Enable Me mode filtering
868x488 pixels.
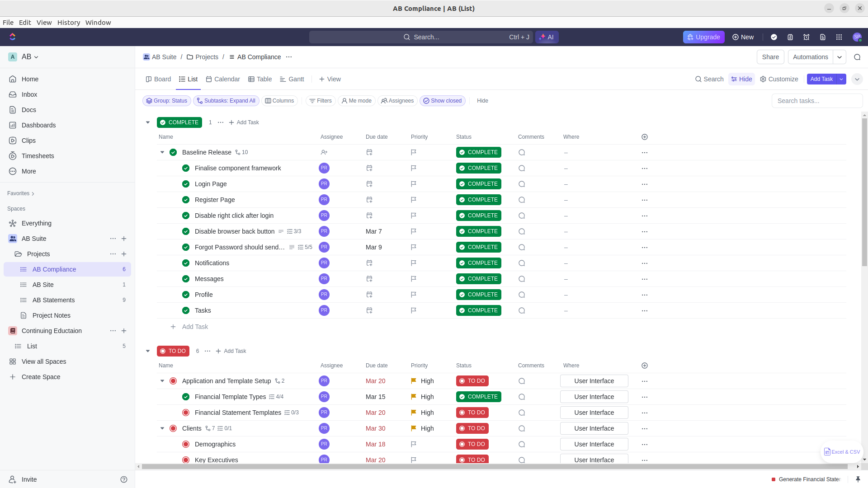coord(357,101)
